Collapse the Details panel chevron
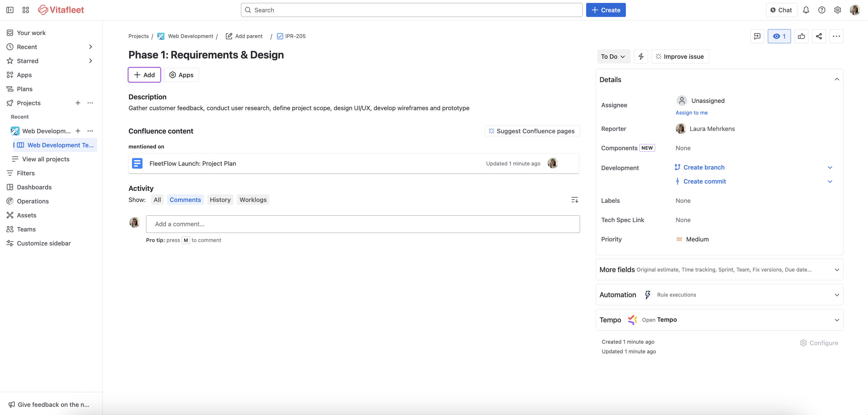Screen dimensions: 868x415 click(837, 79)
